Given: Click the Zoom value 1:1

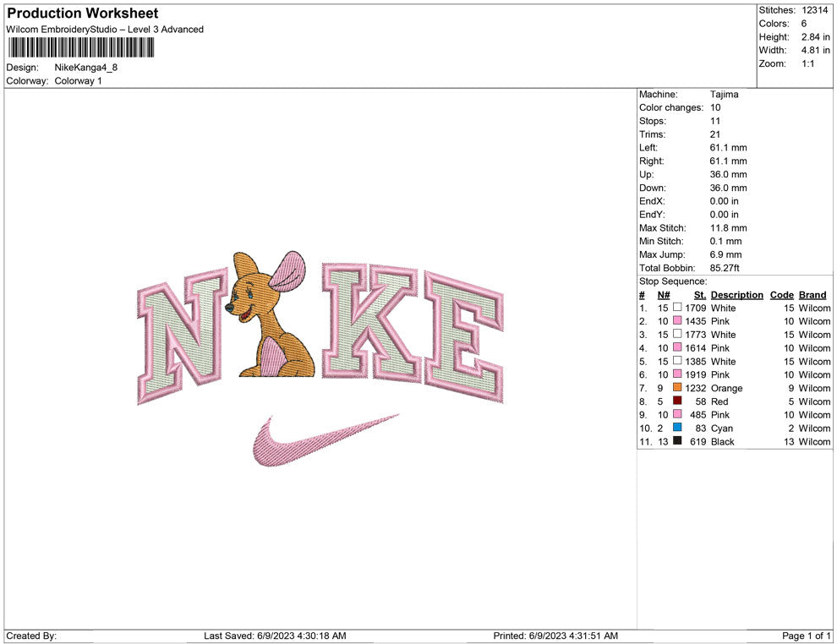Looking at the screenshot, I should click(808, 63).
